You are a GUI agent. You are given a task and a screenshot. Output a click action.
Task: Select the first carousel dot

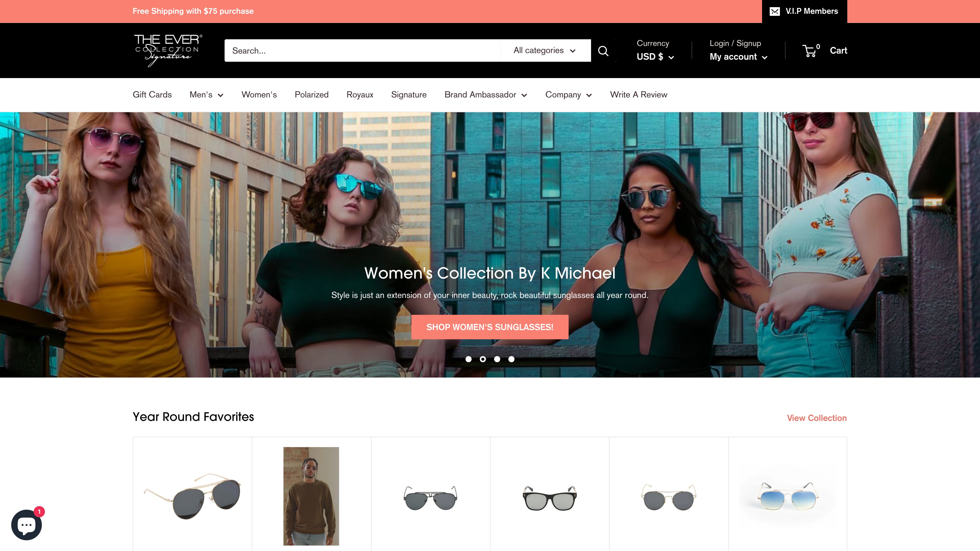tap(469, 359)
